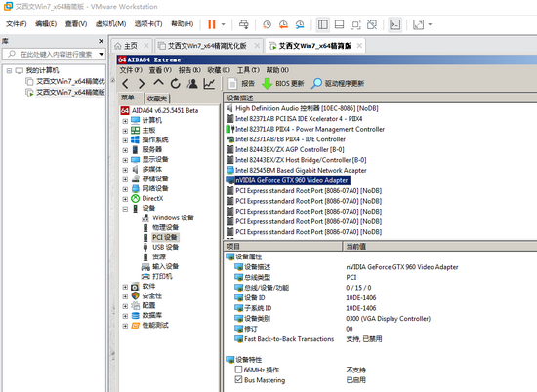Open the library search dropdown arrow
The width and height of the screenshot is (537, 392).
pos(102,54)
